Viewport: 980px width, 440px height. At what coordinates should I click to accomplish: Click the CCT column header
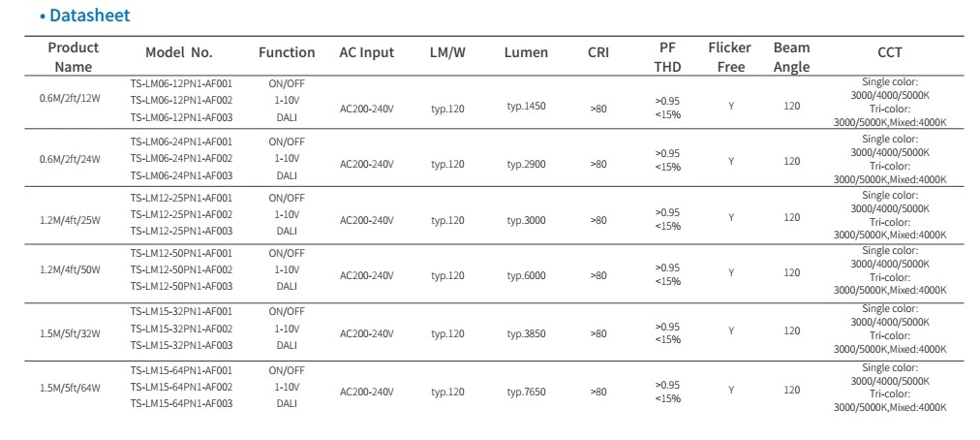[x=890, y=52]
